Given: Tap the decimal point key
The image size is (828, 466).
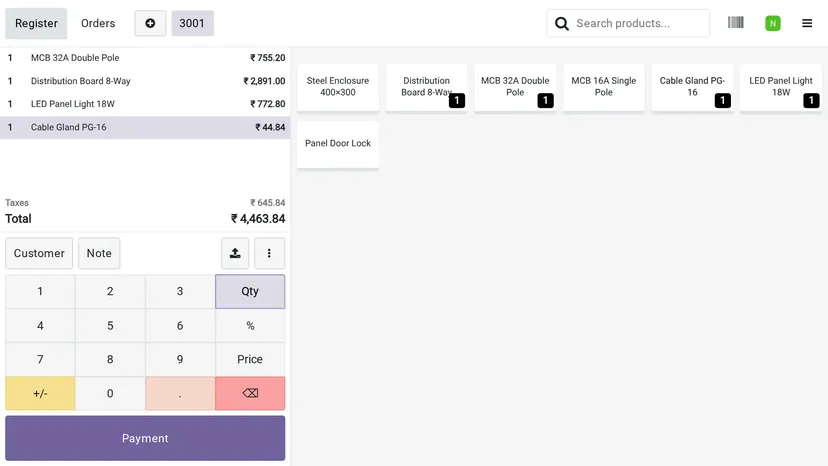Looking at the screenshot, I should pos(180,393).
